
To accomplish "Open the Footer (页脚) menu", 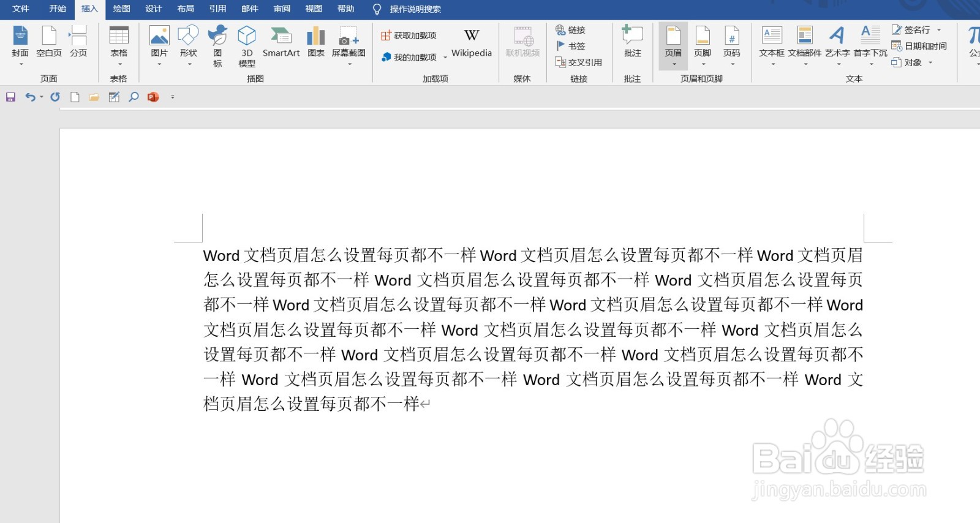I will [x=703, y=45].
